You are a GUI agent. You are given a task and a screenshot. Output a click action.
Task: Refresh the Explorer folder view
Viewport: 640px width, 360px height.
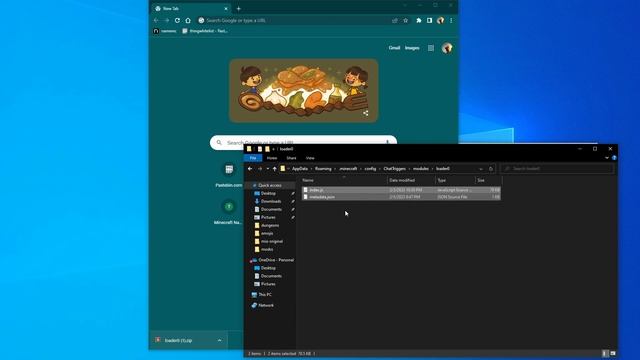pos(491,169)
